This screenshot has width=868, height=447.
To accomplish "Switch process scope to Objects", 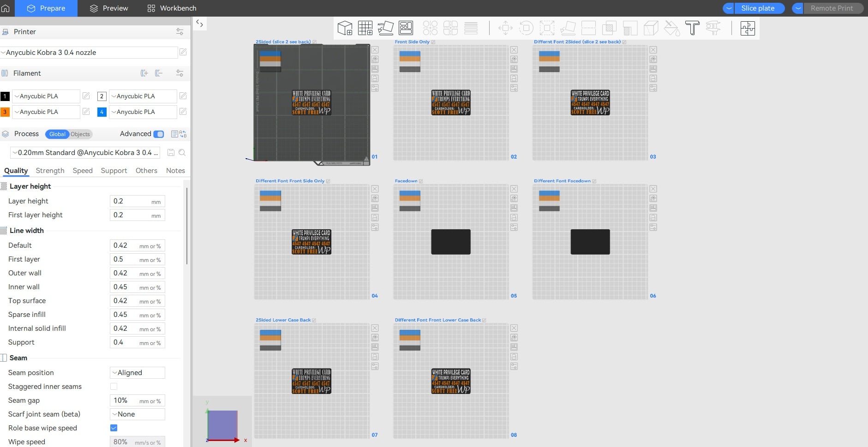I will point(80,134).
